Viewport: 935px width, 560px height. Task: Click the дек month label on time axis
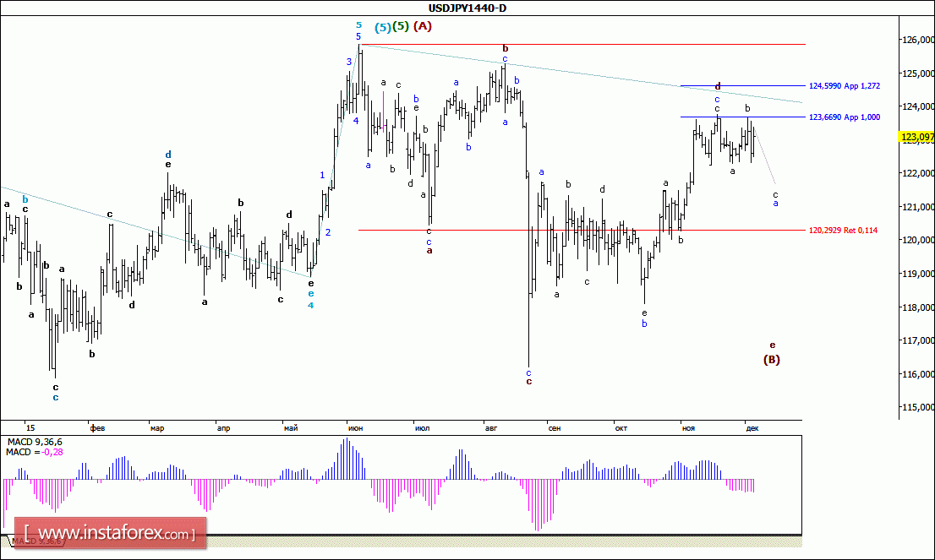[752, 428]
